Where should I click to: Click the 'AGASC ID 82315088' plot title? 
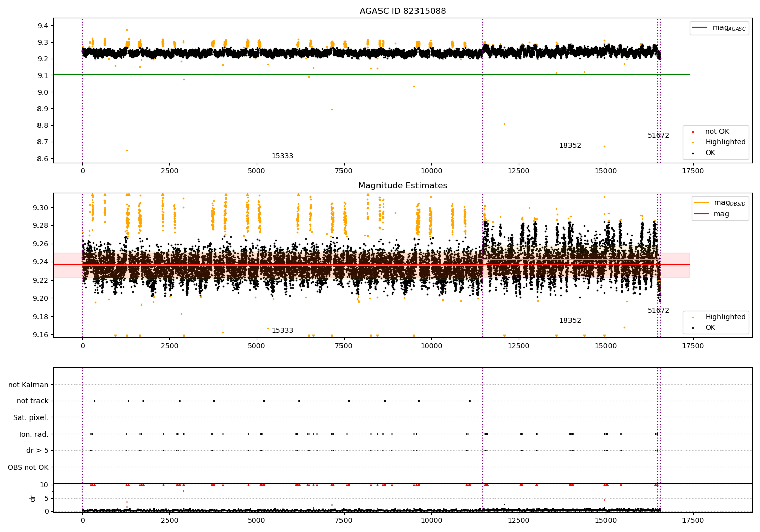[x=403, y=11]
